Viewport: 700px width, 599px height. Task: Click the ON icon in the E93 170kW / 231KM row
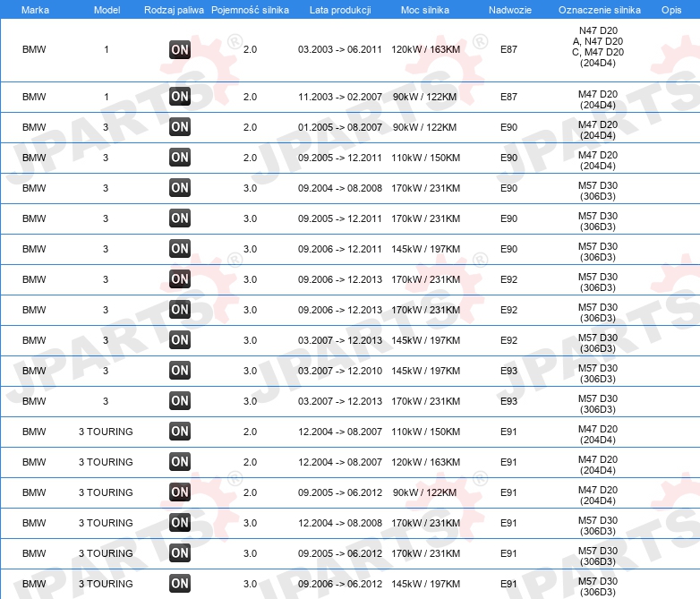coord(180,400)
